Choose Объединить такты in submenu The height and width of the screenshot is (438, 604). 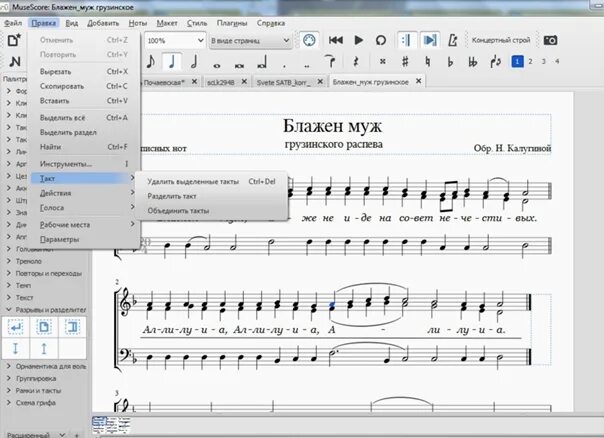coord(211,211)
